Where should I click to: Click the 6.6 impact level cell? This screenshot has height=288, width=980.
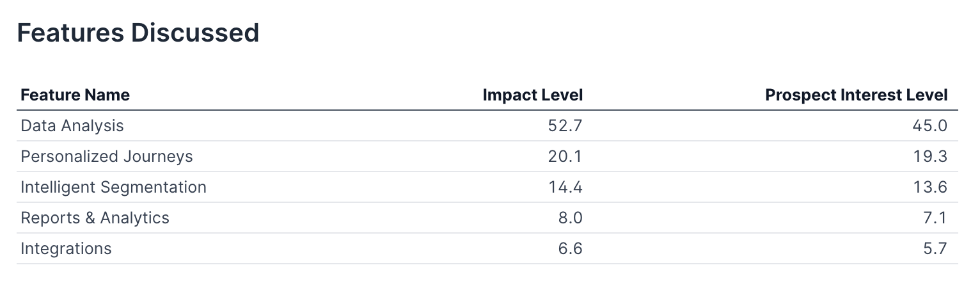[569, 249]
